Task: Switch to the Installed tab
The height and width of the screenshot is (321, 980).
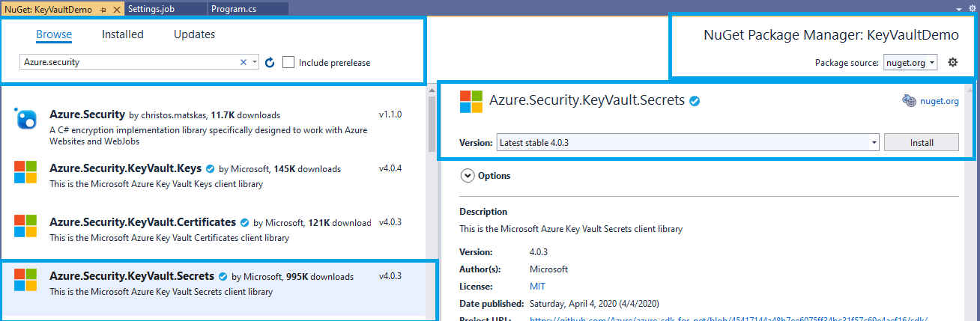Action: (123, 34)
